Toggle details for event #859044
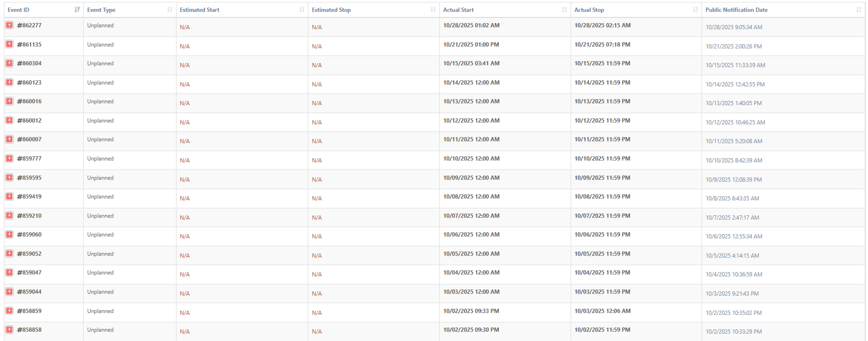 [x=9, y=292]
